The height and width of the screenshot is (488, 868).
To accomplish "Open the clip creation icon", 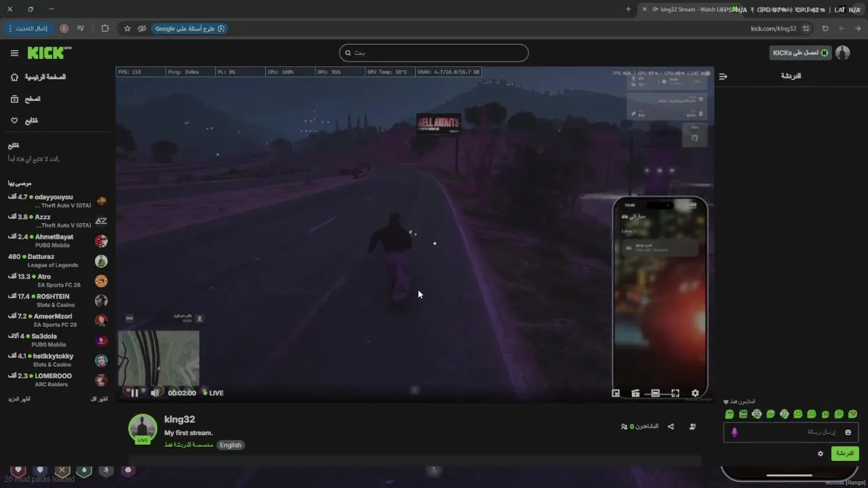I will (635, 393).
